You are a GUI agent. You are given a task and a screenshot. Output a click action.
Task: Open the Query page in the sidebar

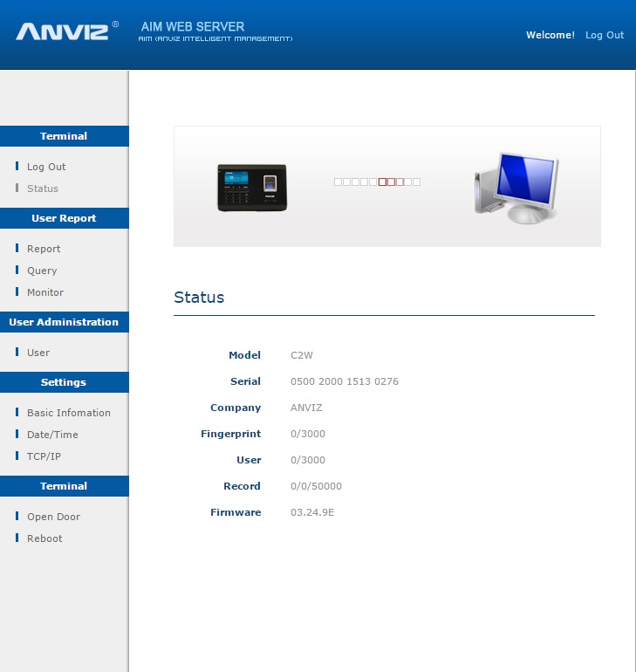click(42, 271)
